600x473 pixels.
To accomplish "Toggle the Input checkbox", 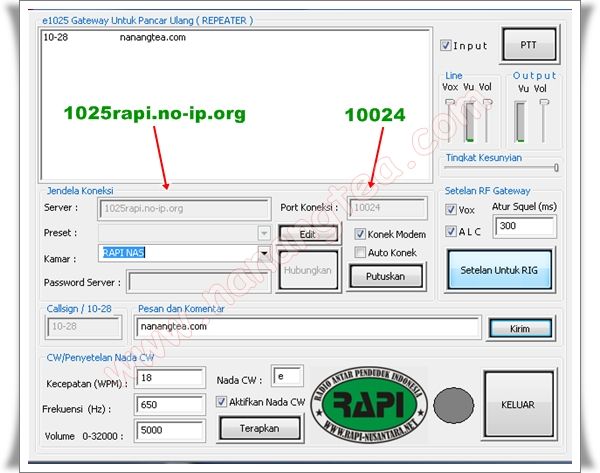I will (x=445, y=45).
